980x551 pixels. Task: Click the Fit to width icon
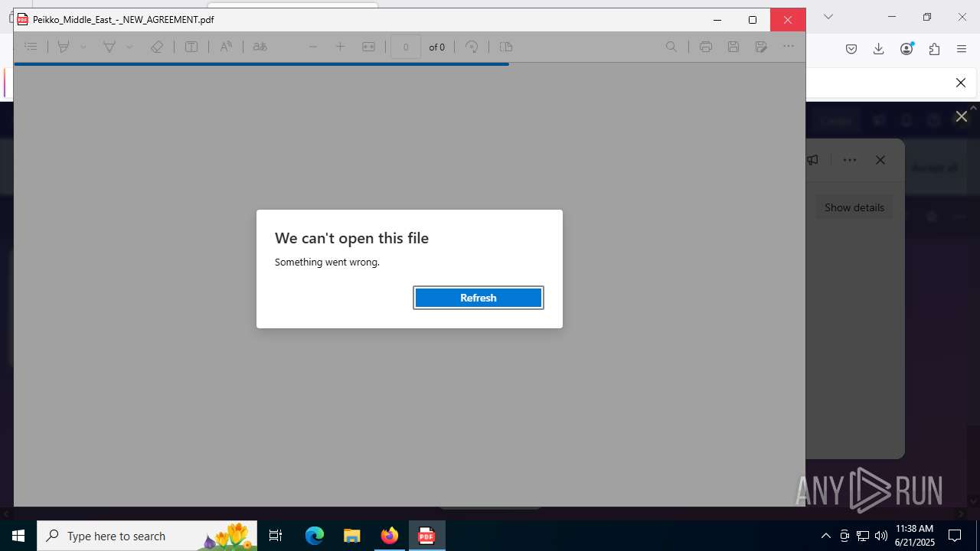tap(368, 47)
